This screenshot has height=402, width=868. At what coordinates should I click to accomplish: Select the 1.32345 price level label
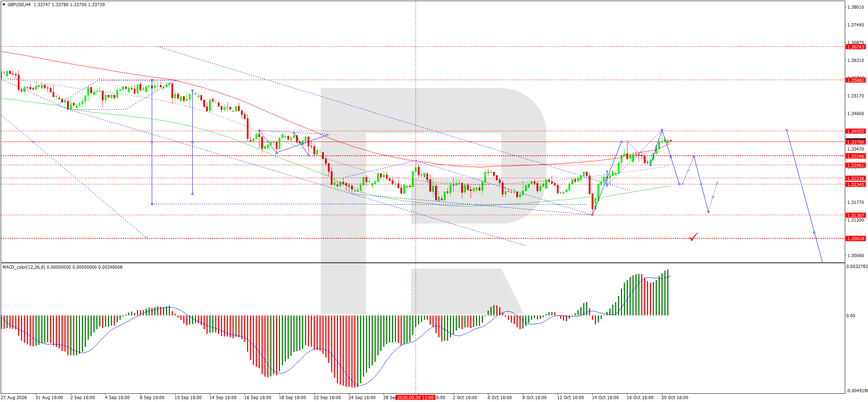[x=856, y=185]
